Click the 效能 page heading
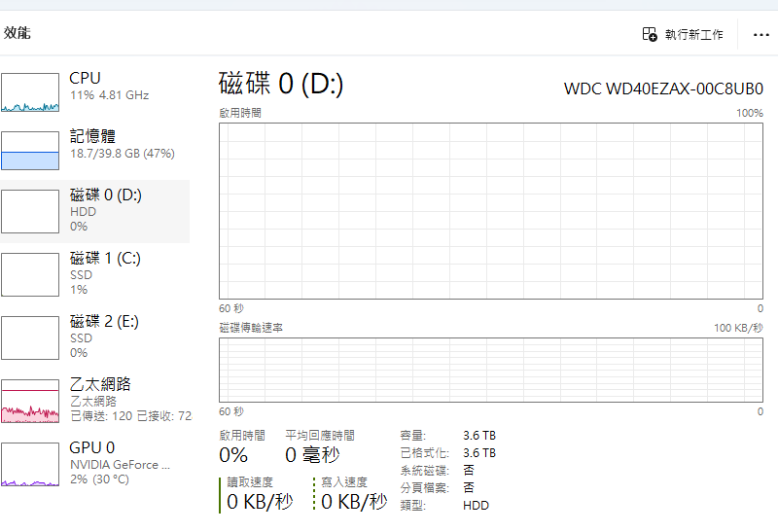Screen dimensions: 778x532 tap(18, 33)
